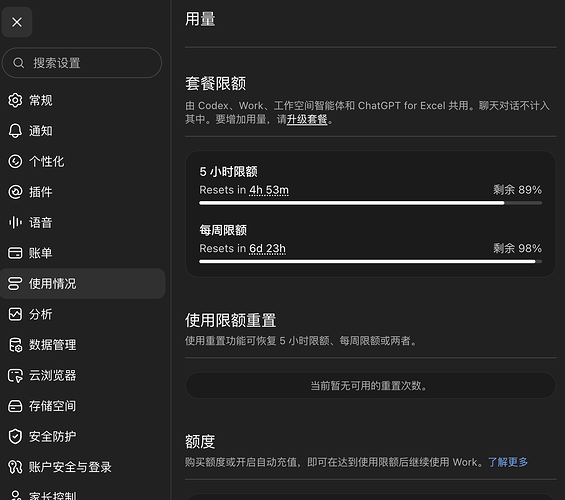Open the 了解更多 link
Screen dimensions: 565x500
[x=508, y=462]
